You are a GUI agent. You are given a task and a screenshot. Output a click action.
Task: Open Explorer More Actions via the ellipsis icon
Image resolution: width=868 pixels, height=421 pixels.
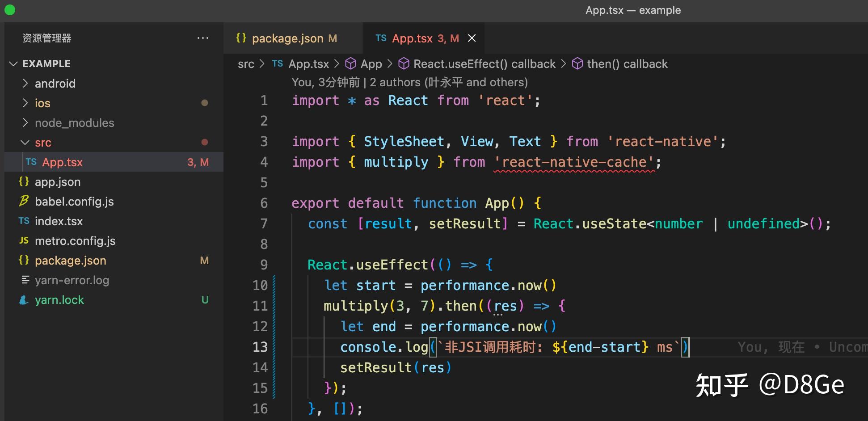203,38
